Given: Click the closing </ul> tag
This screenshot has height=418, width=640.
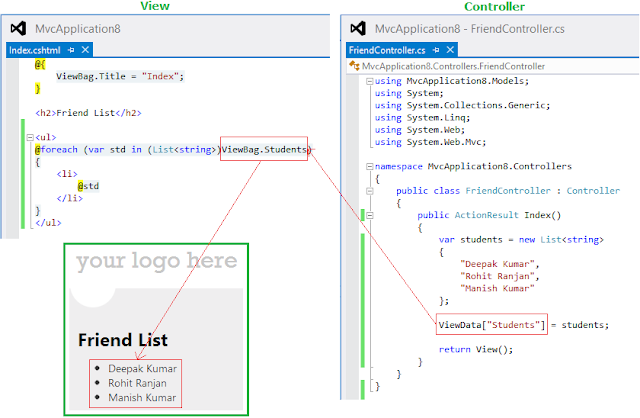Looking at the screenshot, I should pos(48,223).
